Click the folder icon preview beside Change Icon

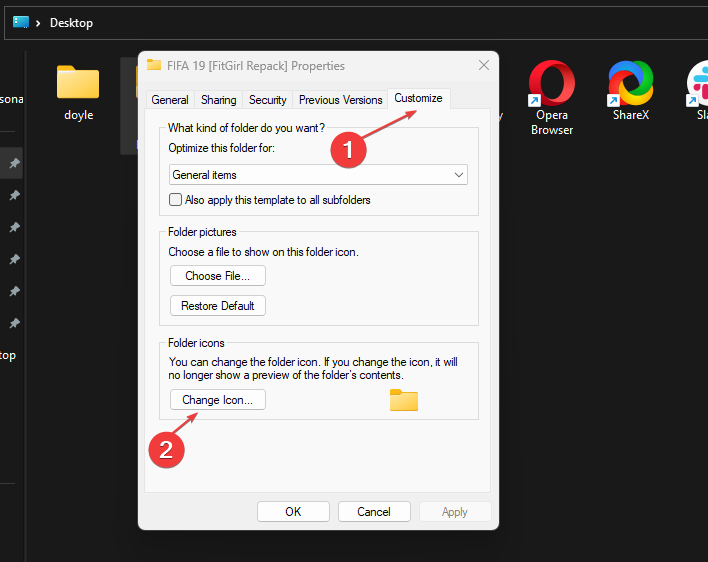pos(404,400)
